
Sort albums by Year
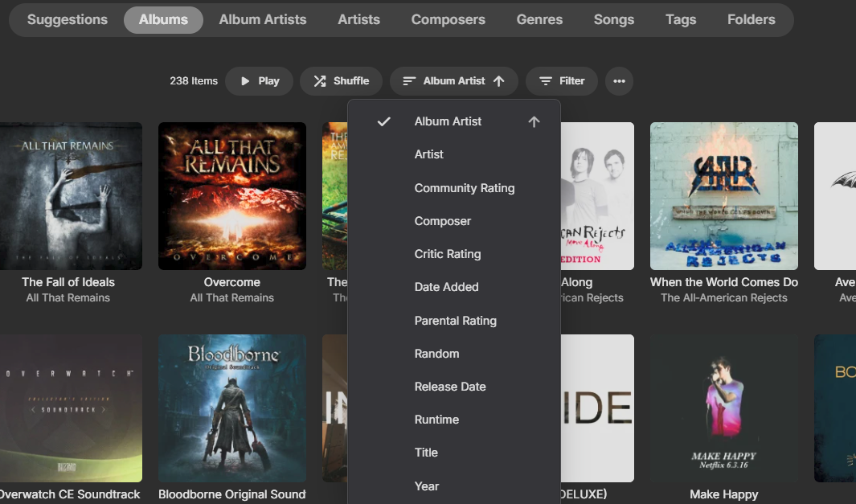point(453,486)
